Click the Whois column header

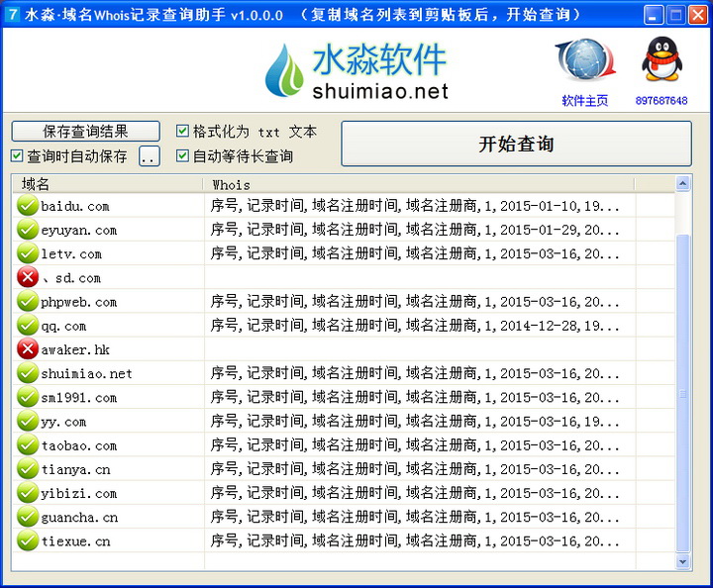tap(419, 184)
